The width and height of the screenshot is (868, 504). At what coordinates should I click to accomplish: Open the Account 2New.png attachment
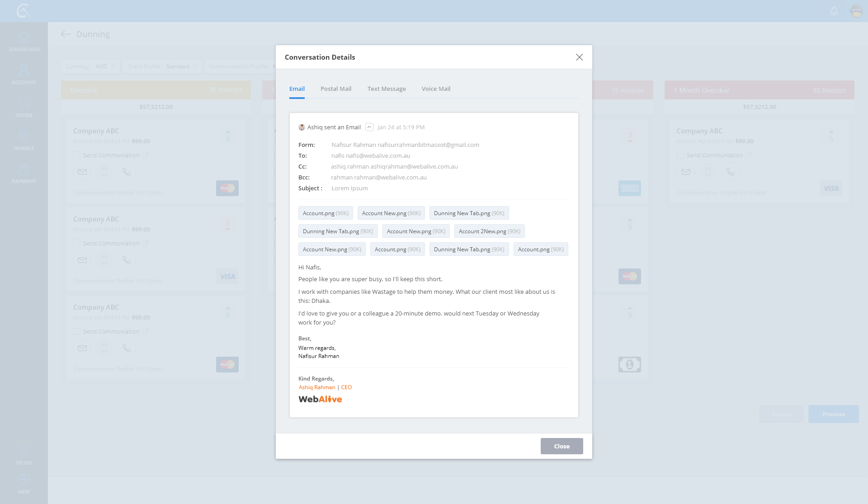point(489,231)
